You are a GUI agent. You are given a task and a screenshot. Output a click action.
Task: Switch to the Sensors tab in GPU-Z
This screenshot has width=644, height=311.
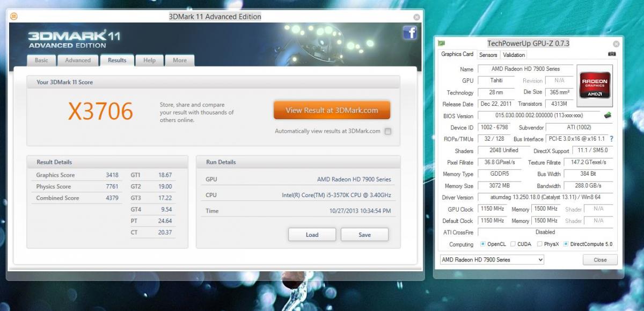(488, 55)
